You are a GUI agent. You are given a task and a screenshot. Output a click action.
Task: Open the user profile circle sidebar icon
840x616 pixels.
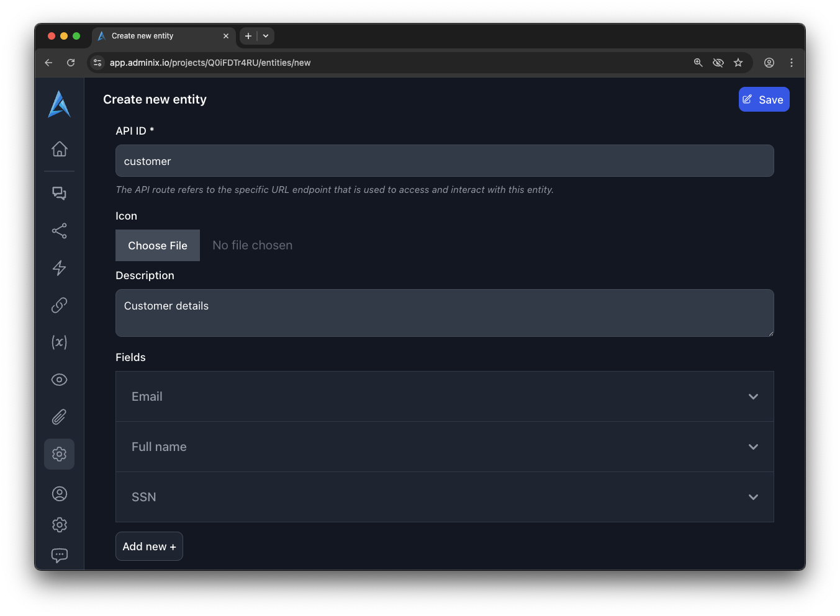[x=59, y=494]
